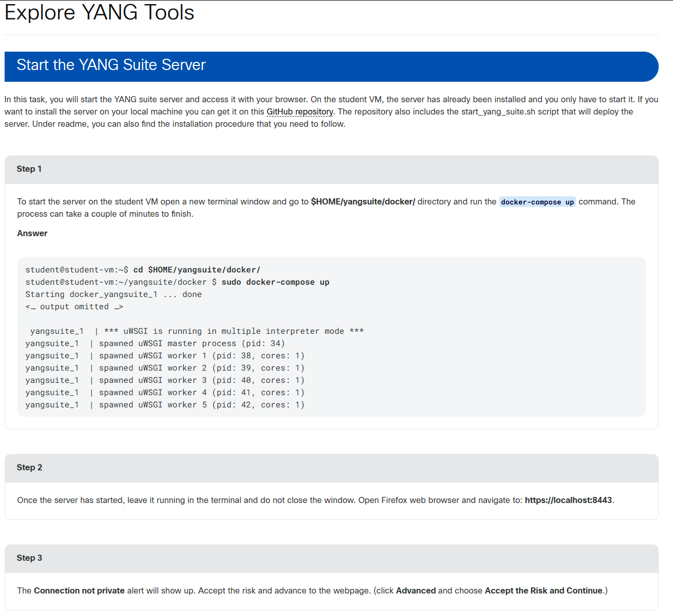Click the 'sudo docker-compose up' command
The height and width of the screenshot is (616, 673).
click(275, 282)
